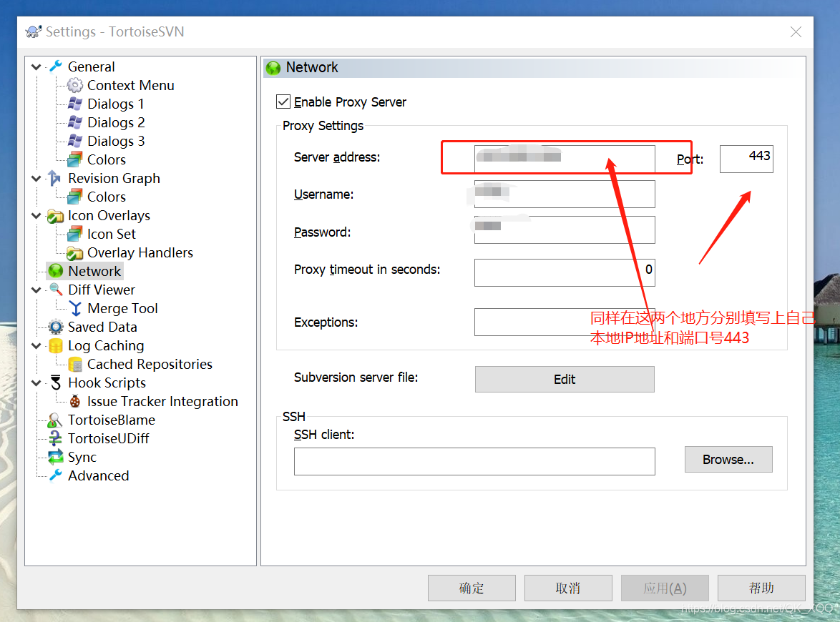
Task: Click Colors icon under Revision Graph
Action: click(x=75, y=197)
